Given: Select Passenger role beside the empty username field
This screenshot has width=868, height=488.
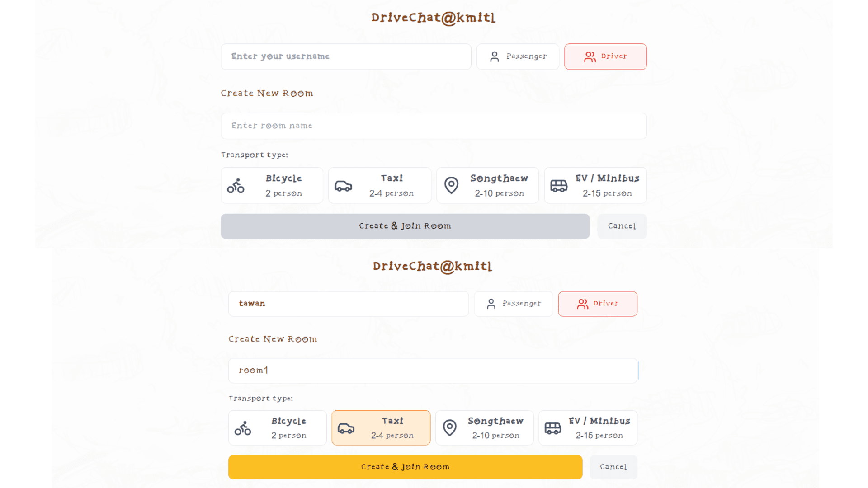Looking at the screenshot, I should pyautogui.click(x=518, y=56).
